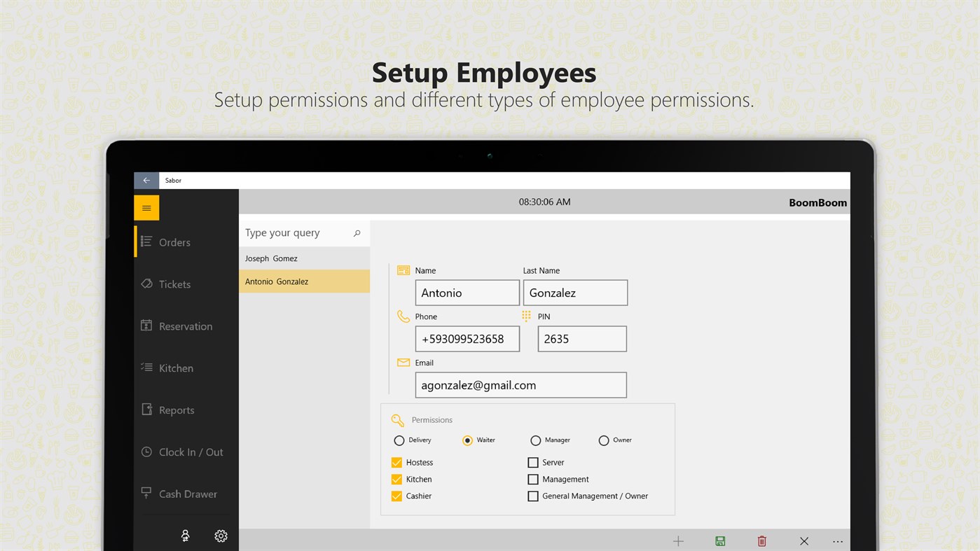
Task: Open the more options ellipsis menu
Action: click(837, 540)
